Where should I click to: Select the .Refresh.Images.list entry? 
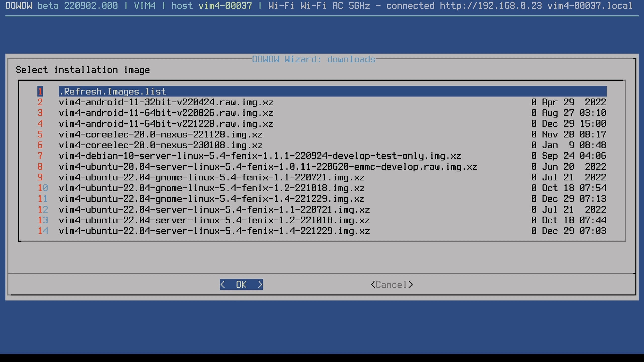click(112, 91)
